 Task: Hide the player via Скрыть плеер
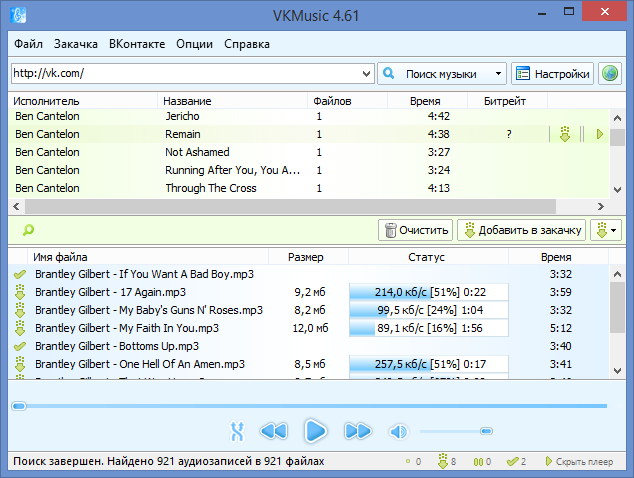pos(579,461)
